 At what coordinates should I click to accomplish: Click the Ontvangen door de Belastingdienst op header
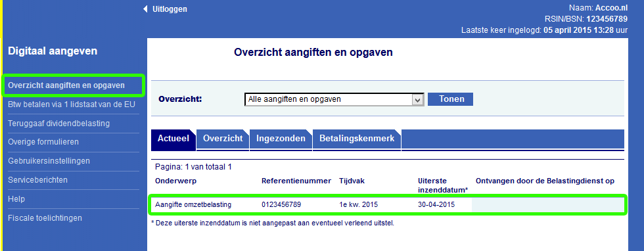[x=545, y=181]
